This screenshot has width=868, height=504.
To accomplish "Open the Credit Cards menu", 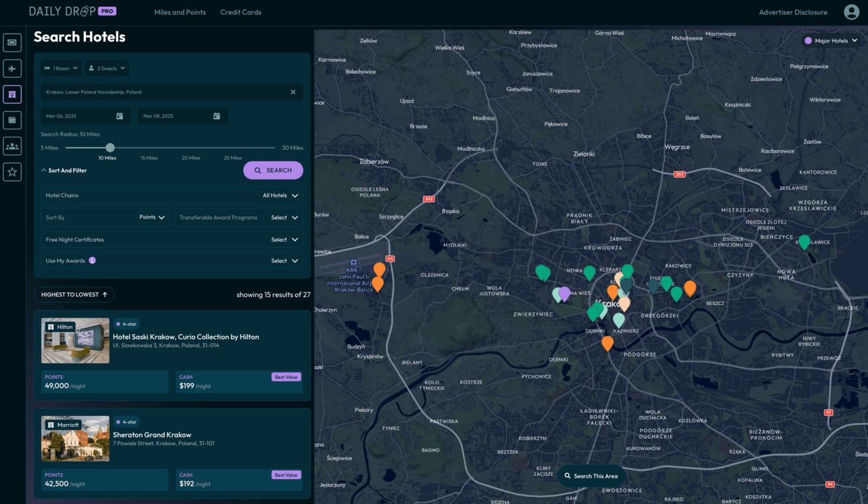I will [241, 12].
